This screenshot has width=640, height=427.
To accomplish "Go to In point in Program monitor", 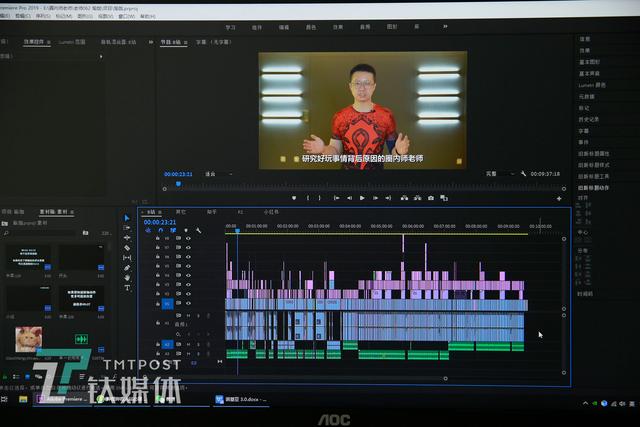I will tap(336, 198).
